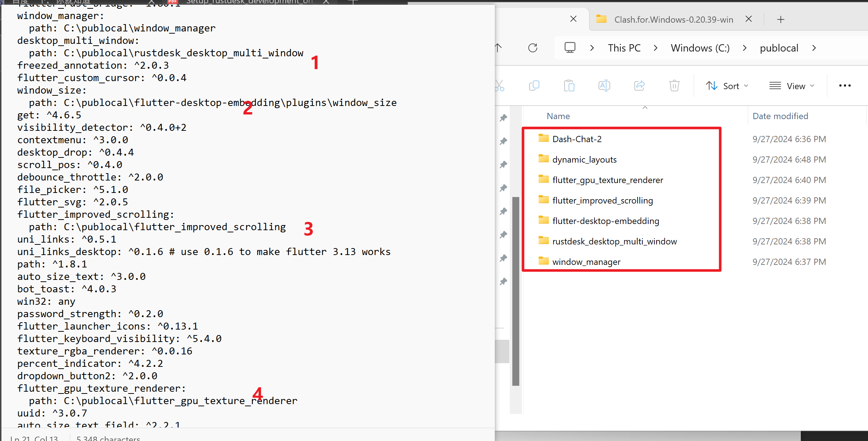This screenshot has width=868, height=441.
Task: Click the Paste icon in Explorer toolbar
Action: [x=569, y=85]
